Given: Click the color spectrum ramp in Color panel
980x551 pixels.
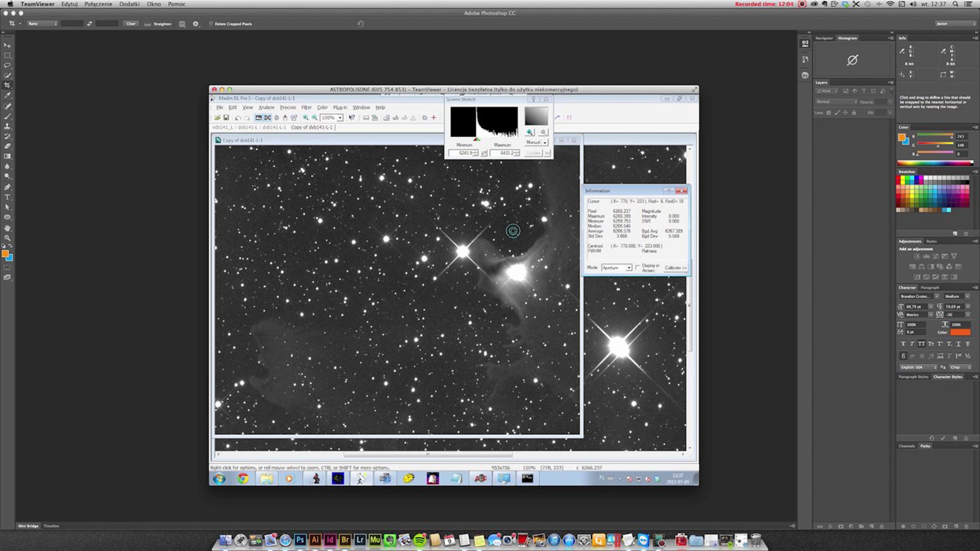Looking at the screenshot, I should point(935,163).
